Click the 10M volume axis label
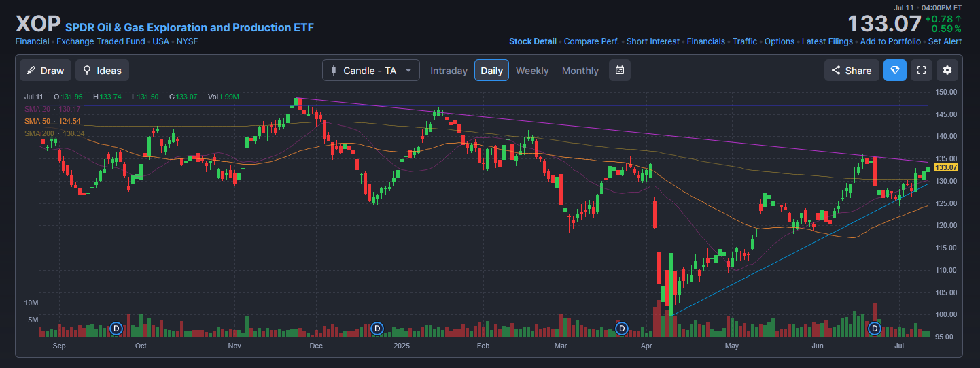980x368 pixels. pyautogui.click(x=31, y=302)
